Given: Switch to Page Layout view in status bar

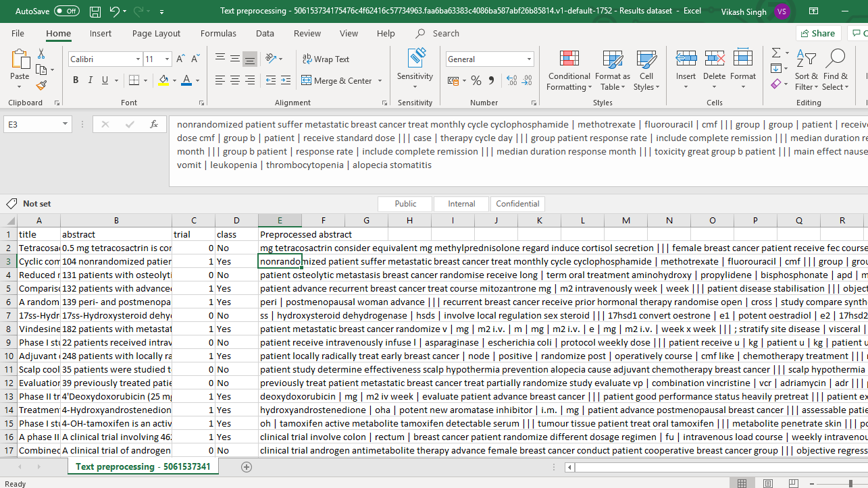Looking at the screenshot, I should [769, 483].
